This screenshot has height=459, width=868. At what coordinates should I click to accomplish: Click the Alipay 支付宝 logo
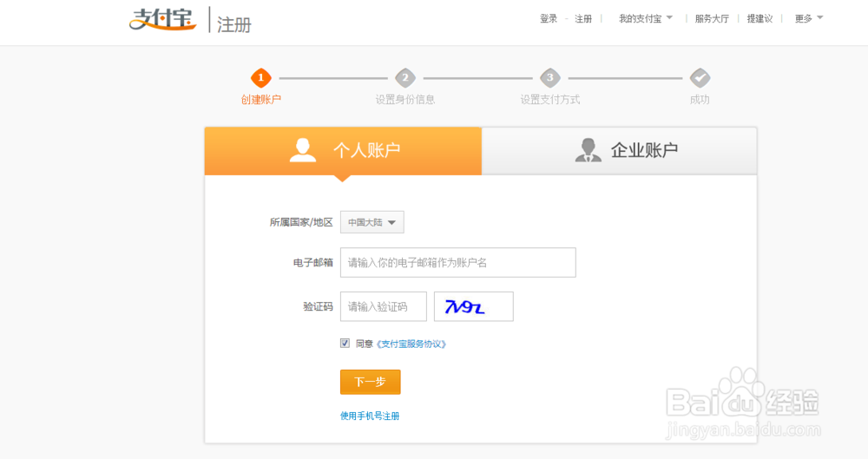[x=163, y=20]
